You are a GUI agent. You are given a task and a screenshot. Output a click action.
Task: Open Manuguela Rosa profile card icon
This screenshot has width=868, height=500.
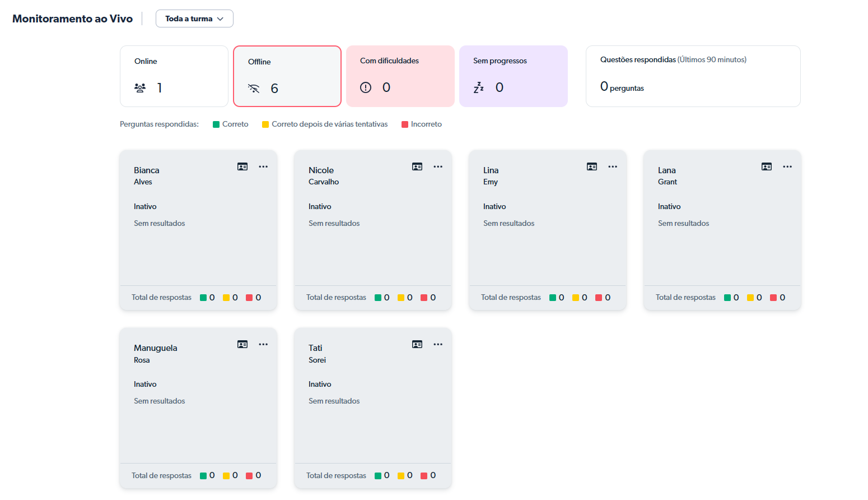tap(242, 344)
